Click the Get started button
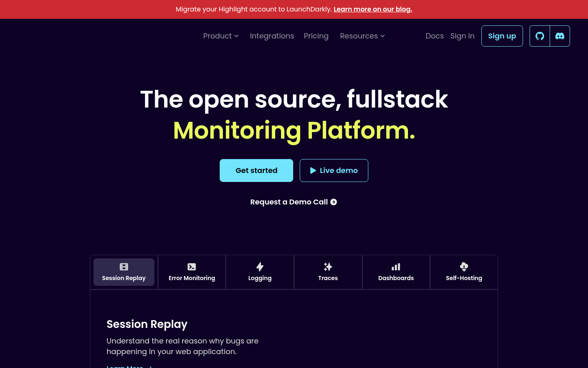Image resolution: width=588 pixels, height=368 pixels. click(x=256, y=171)
